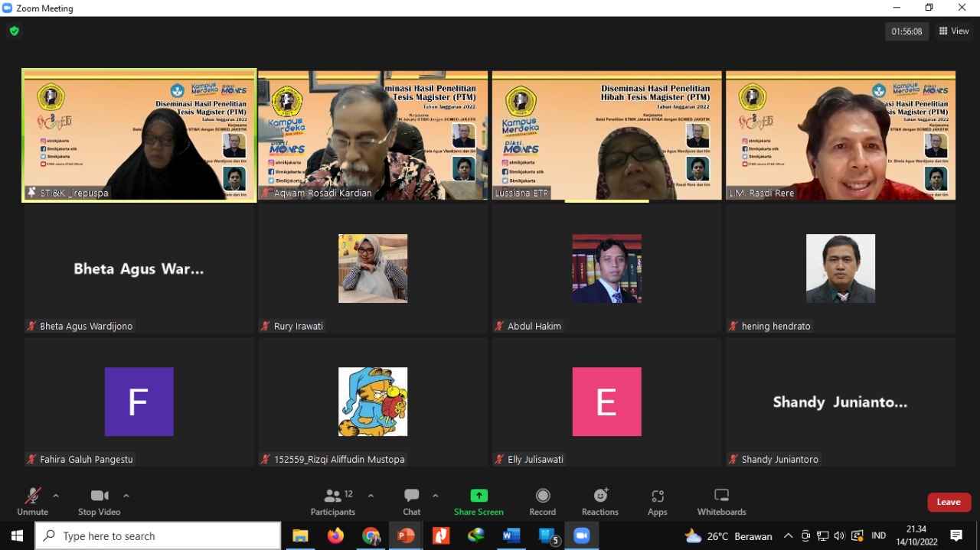Screen dimensions: 980x550
Task: Open the View layout menu
Action: 954,31
